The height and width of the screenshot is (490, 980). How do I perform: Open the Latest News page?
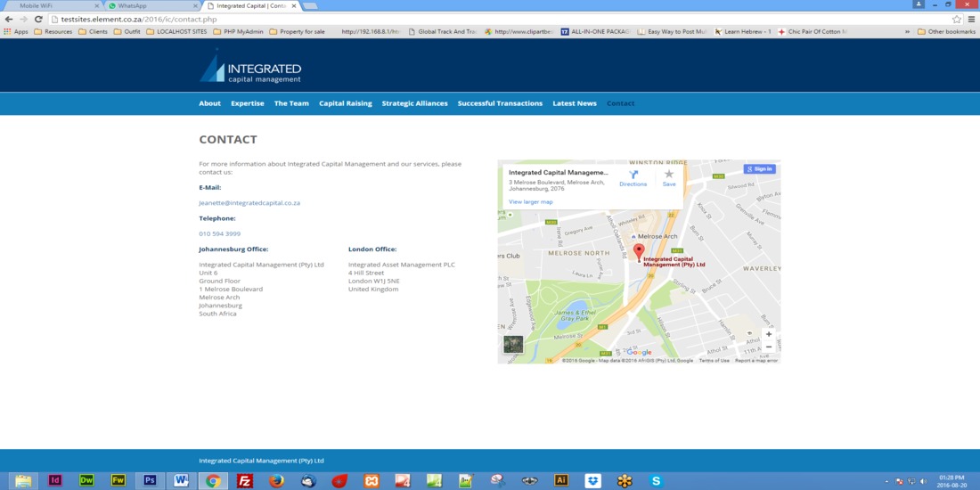pos(575,103)
